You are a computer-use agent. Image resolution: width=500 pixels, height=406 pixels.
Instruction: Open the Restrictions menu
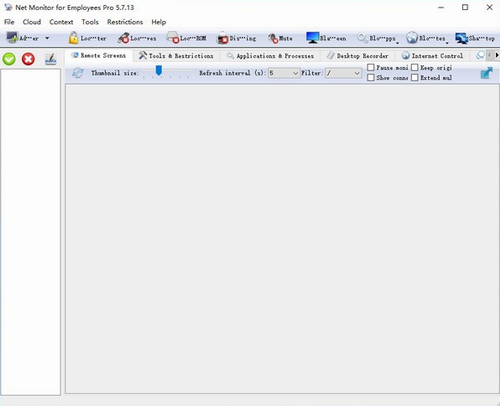click(x=125, y=22)
